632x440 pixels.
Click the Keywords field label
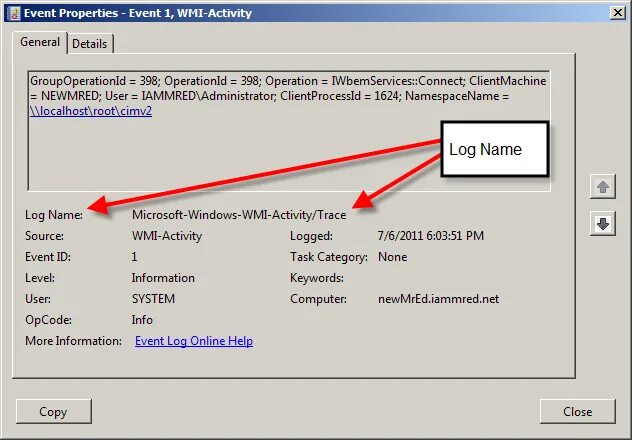click(x=317, y=278)
